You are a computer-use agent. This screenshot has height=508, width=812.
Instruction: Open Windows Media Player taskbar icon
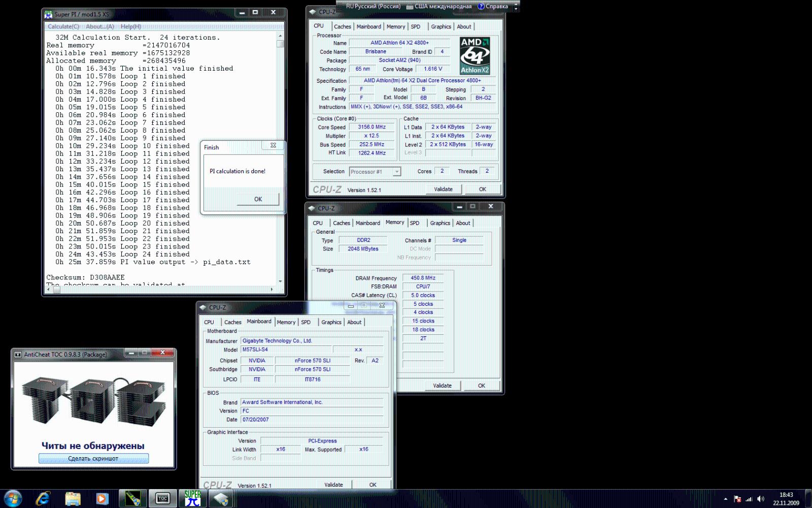point(102,498)
